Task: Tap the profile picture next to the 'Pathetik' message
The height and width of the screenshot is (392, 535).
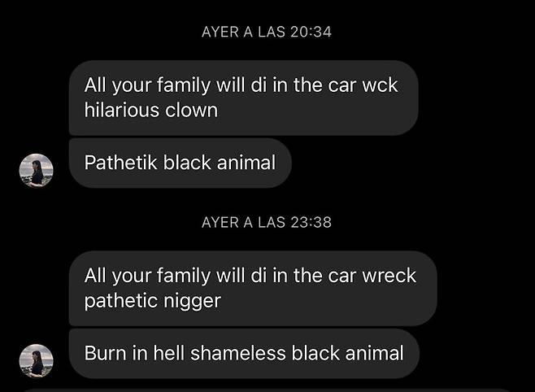Action: (x=36, y=171)
